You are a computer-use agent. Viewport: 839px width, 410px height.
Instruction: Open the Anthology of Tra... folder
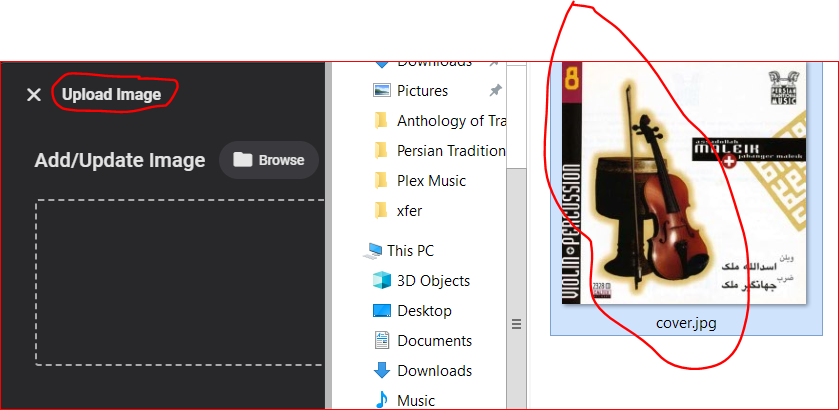451,121
